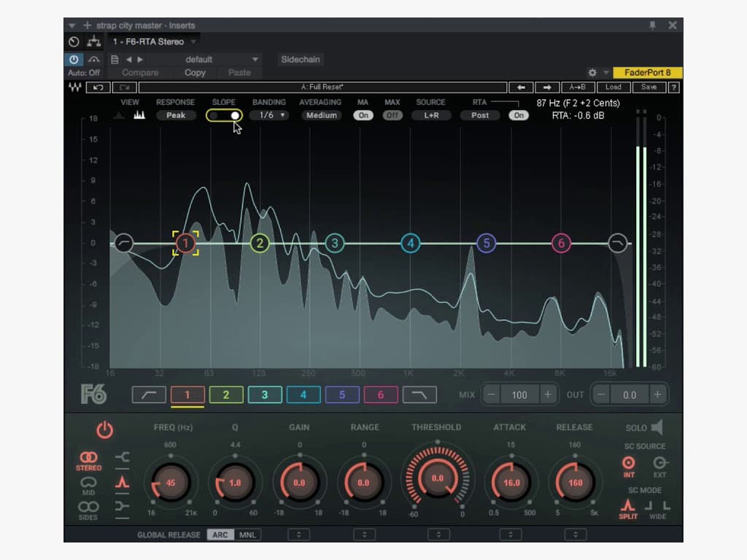Click the curve icon beside the power button
747x560 pixels.
tap(94, 60)
